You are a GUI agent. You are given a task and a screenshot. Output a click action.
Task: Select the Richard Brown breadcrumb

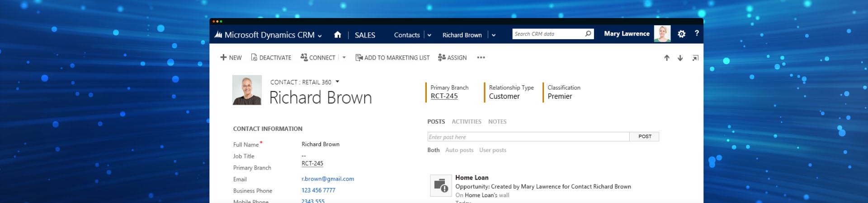[462, 35]
